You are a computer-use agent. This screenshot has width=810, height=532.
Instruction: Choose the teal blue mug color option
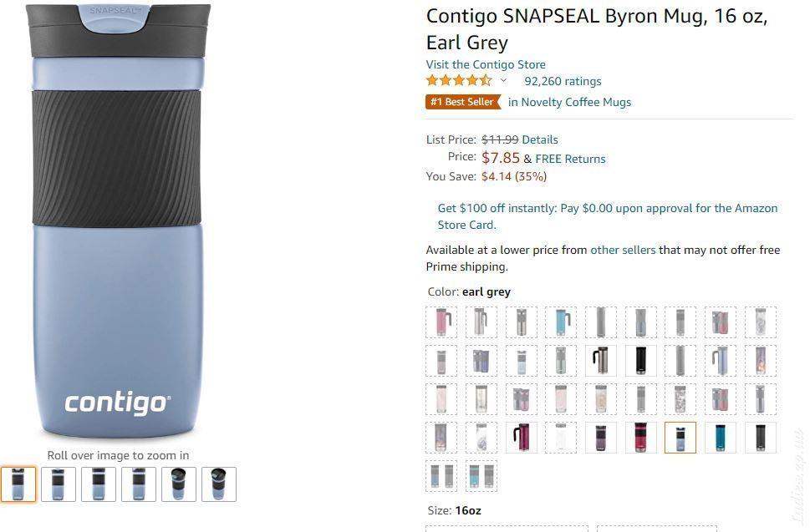pyautogui.click(x=720, y=438)
